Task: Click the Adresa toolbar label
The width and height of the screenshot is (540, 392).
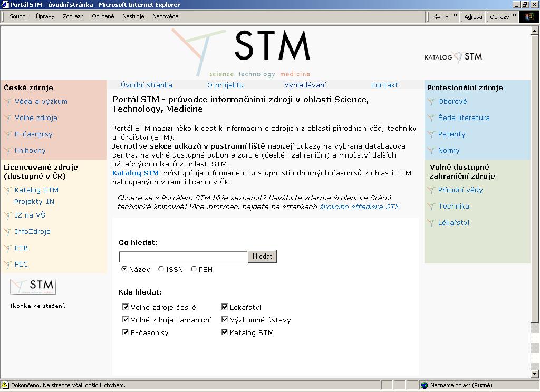Action: click(473, 17)
